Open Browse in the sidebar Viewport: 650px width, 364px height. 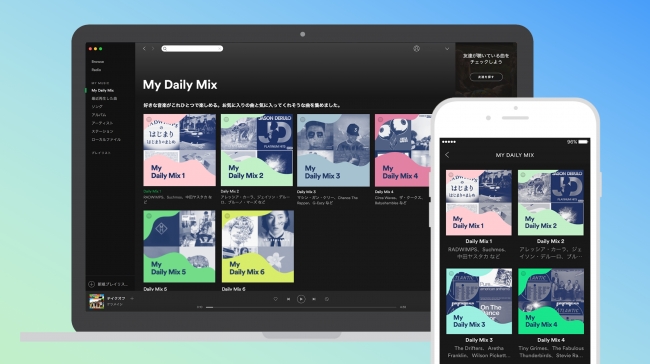98,62
